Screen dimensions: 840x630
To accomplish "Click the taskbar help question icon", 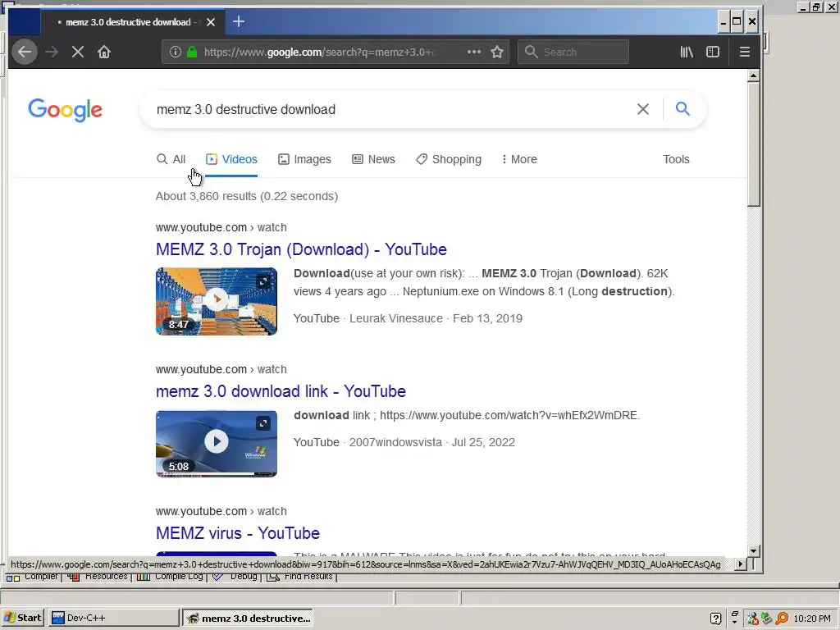I will point(715,619).
